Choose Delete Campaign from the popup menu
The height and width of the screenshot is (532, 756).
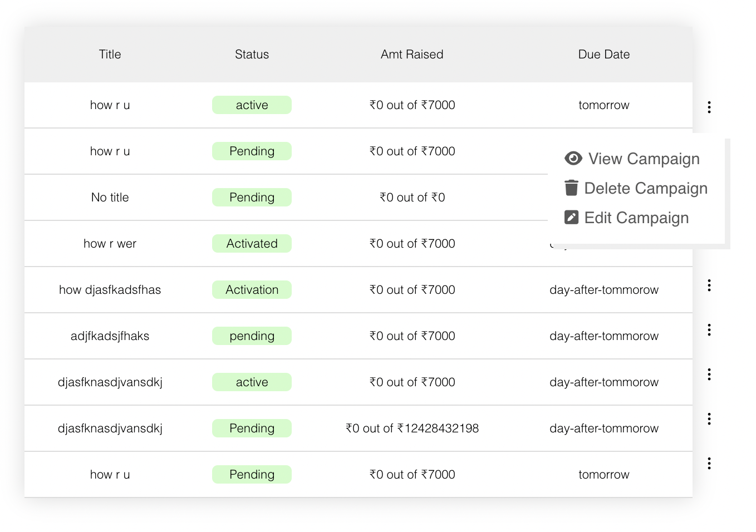(636, 188)
